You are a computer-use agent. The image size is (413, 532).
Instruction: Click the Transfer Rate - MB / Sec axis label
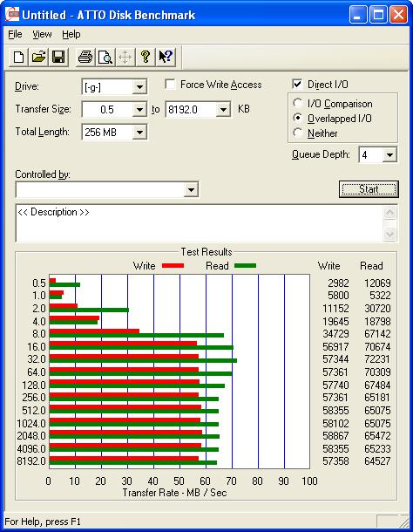tap(174, 493)
